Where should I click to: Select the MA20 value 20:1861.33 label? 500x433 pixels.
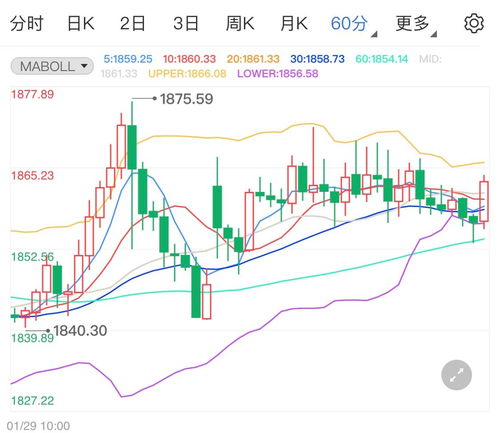253,59
